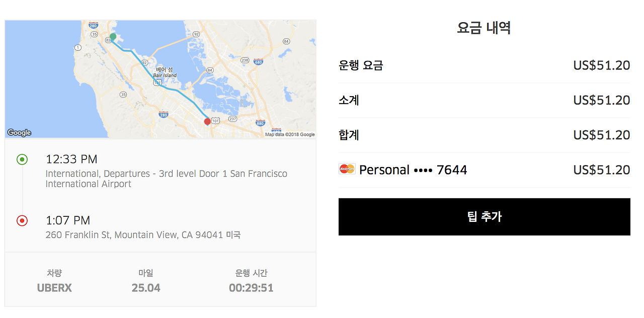
Task: Click the red drop-off marker on the map
Action: pos(207,121)
